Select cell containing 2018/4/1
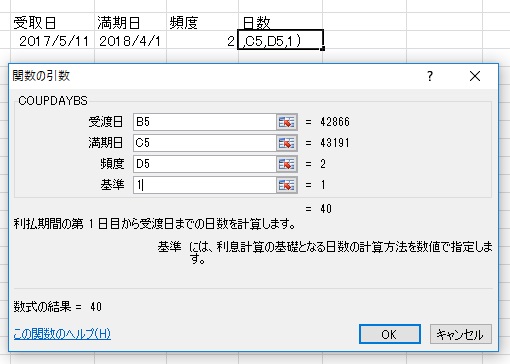The image size is (510, 364). 131,40
